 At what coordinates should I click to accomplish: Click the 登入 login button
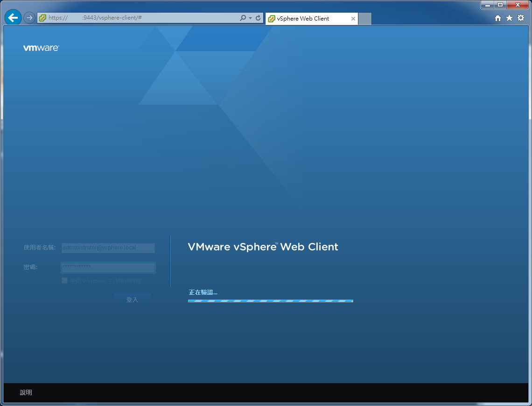click(133, 299)
